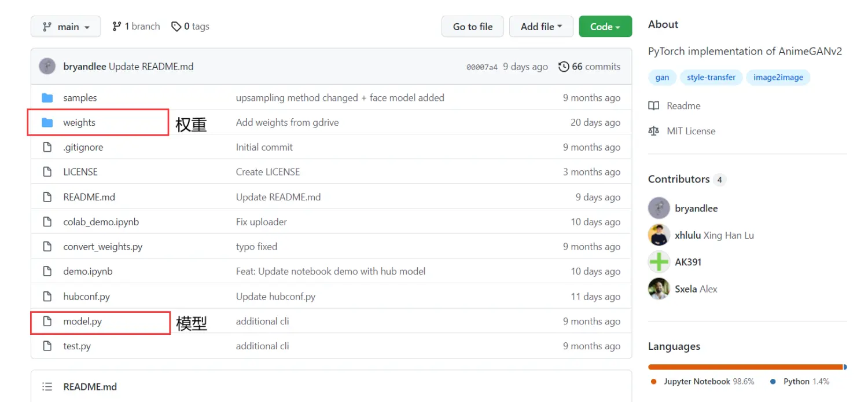The width and height of the screenshot is (868, 402).
Task: Expand the main branch dropdown
Action: click(x=65, y=27)
